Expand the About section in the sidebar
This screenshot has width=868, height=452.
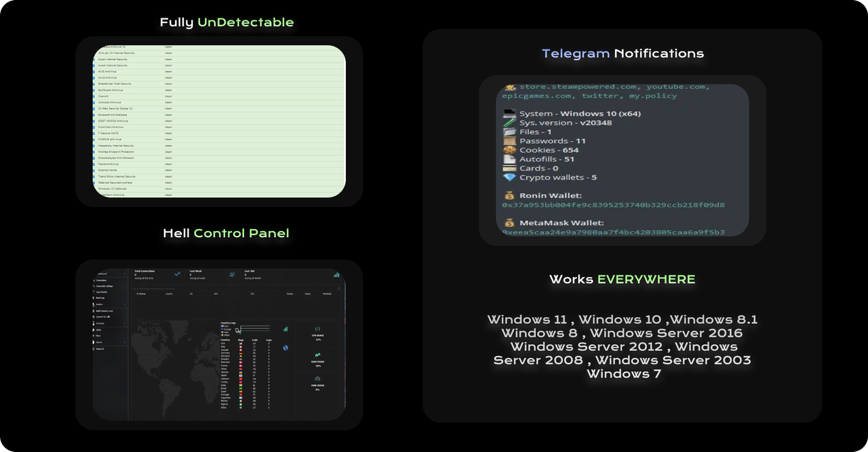click(x=125, y=342)
